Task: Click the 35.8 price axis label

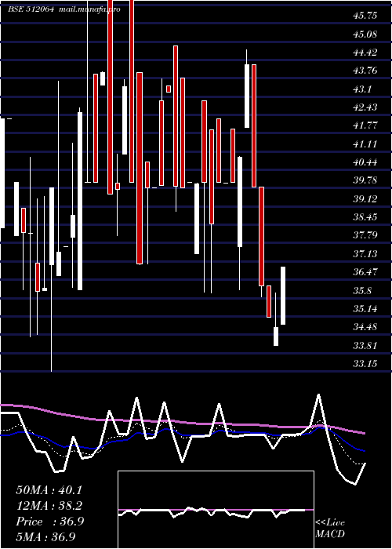Action: point(362,290)
